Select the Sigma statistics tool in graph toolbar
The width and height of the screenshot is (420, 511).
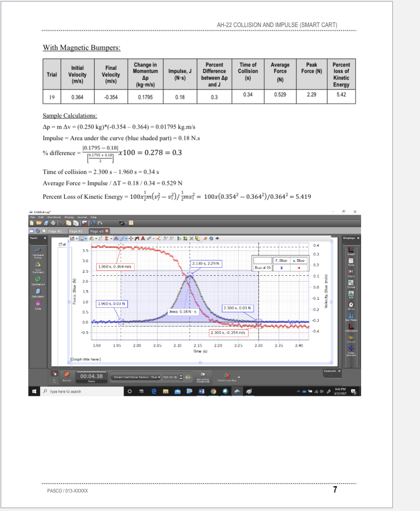point(106,238)
